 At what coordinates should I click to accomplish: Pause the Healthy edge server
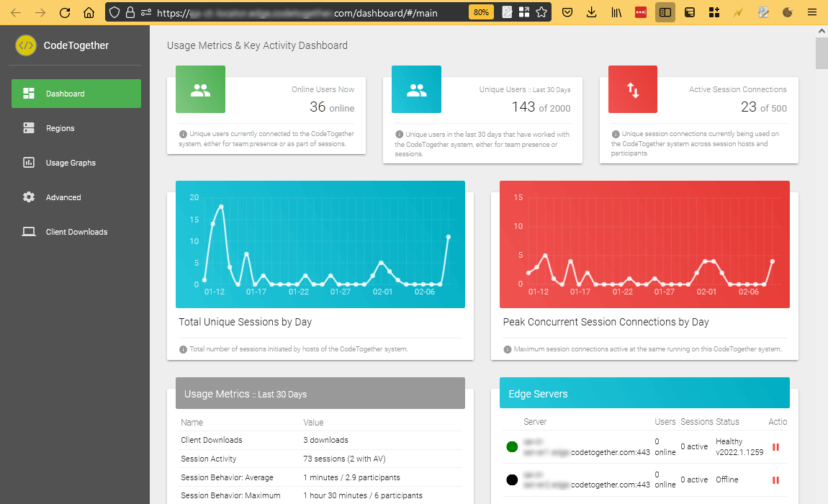(x=775, y=447)
